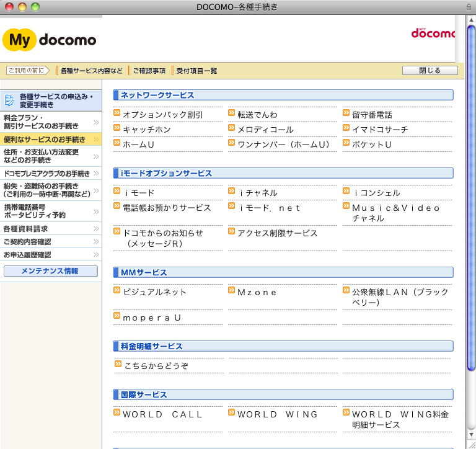Open 受付項目一覧 in top navigation
This screenshot has height=449, width=476.
(196, 71)
